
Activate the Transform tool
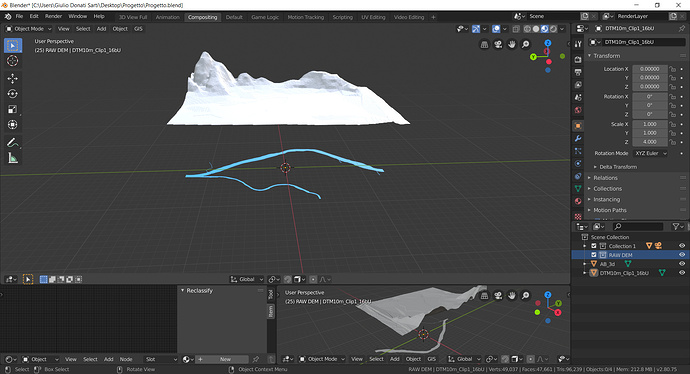13,125
